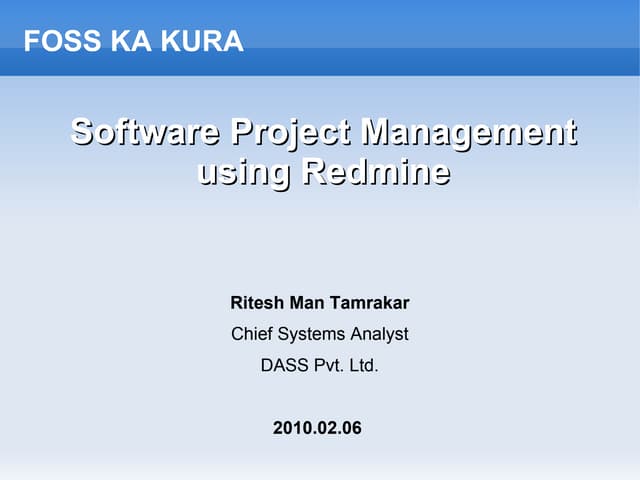640x480 pixels.
Task: Click the middle name Man
Action: coord(307,303)
